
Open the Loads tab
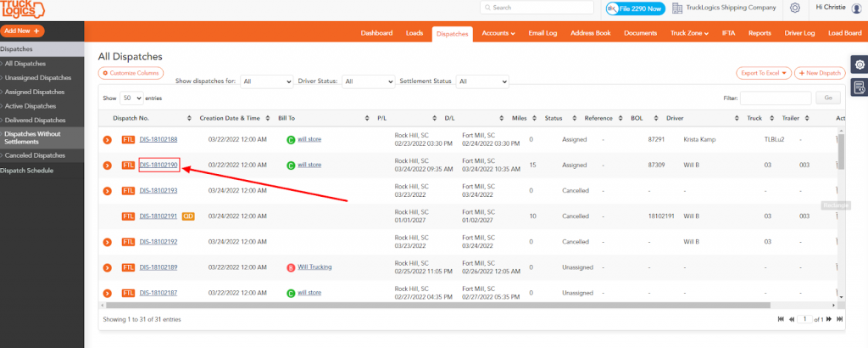[414, 33]
